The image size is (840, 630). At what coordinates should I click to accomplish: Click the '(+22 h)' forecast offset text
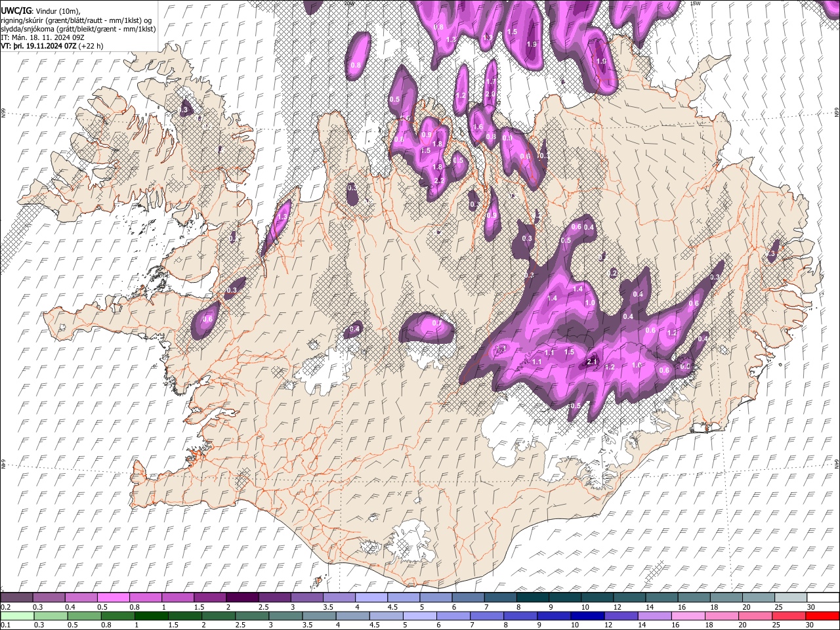click(91, 46)
